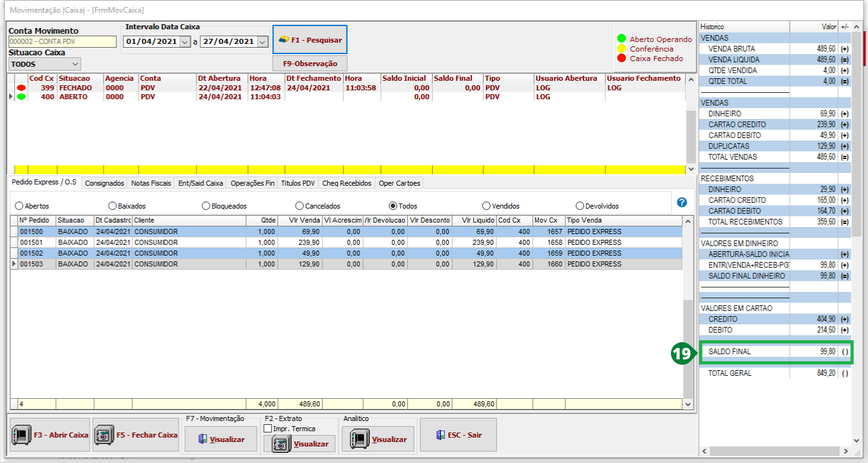The image size is (868, 463).
Task: Select the Baixados radio button
Action: pos(112,206)
